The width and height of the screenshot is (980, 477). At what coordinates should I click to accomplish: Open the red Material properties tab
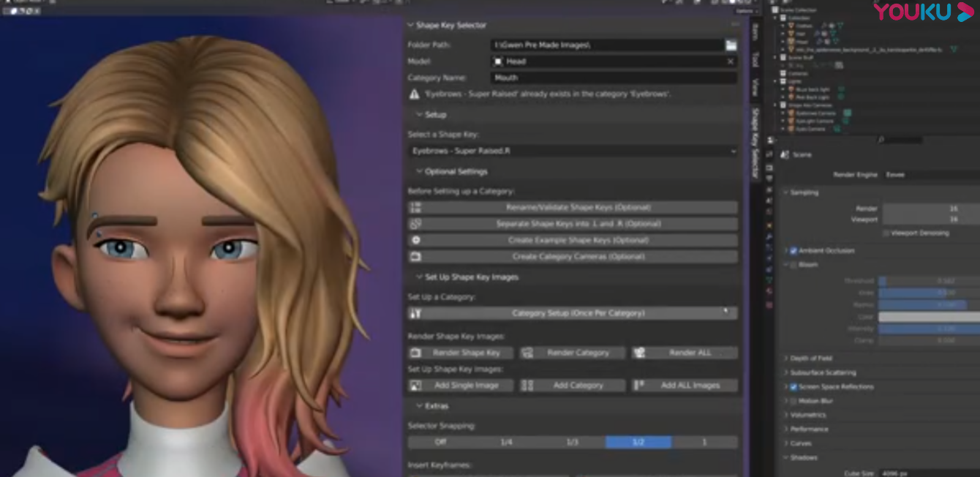(769, 290)
